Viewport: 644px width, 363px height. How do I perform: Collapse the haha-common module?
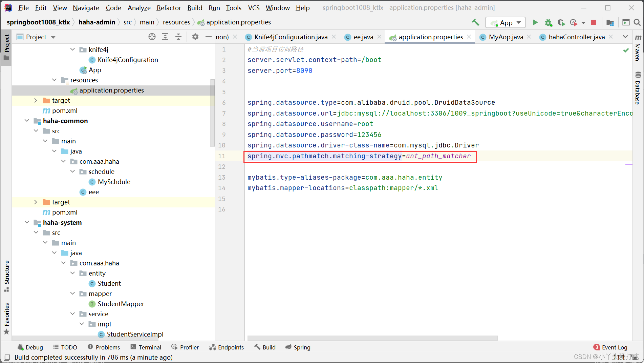click(27, 121)
